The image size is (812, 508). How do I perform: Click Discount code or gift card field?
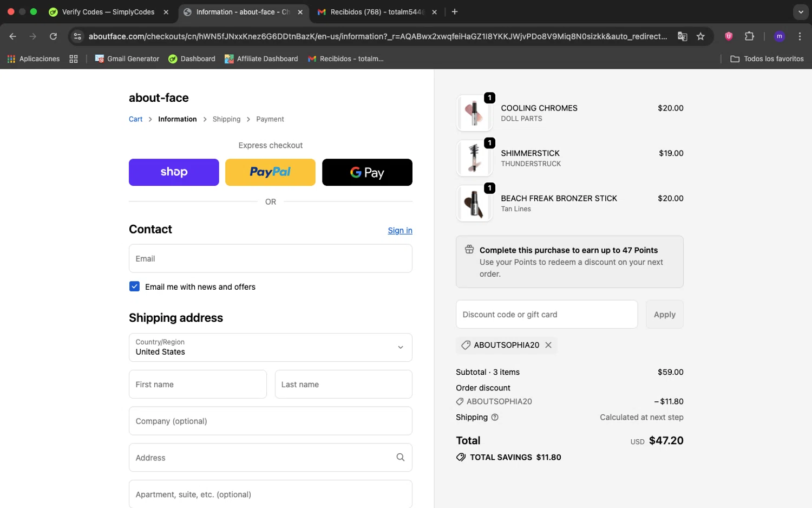[x=547, y=314]
